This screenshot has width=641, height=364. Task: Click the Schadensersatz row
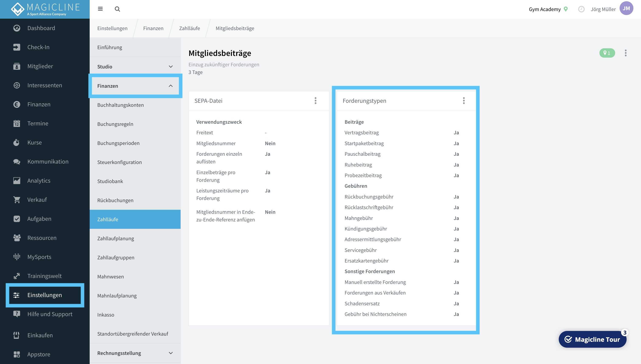[x=402, y=303]
